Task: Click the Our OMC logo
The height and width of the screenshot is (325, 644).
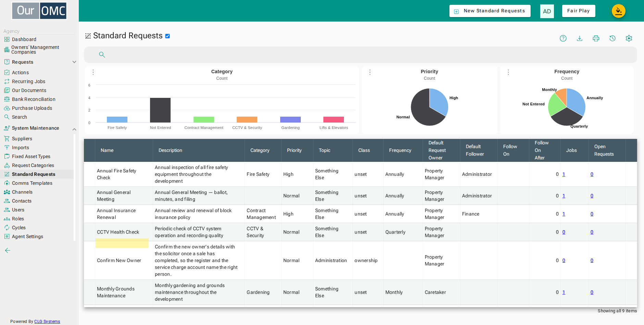Action: 39,11
